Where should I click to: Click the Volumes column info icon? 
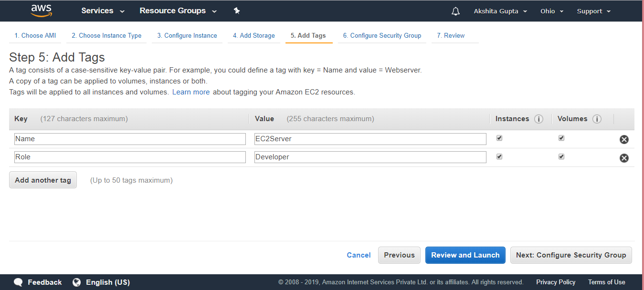(x=597, y=119)
